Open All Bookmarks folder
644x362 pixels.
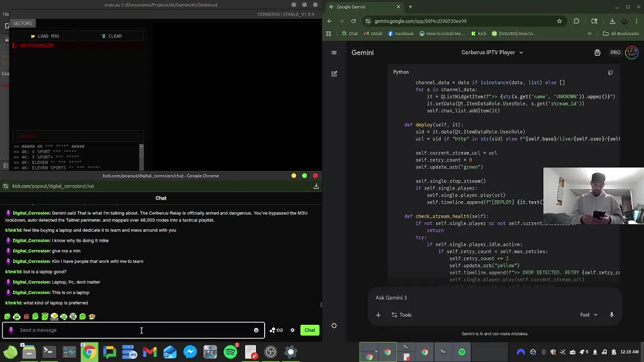click(621, 34)
